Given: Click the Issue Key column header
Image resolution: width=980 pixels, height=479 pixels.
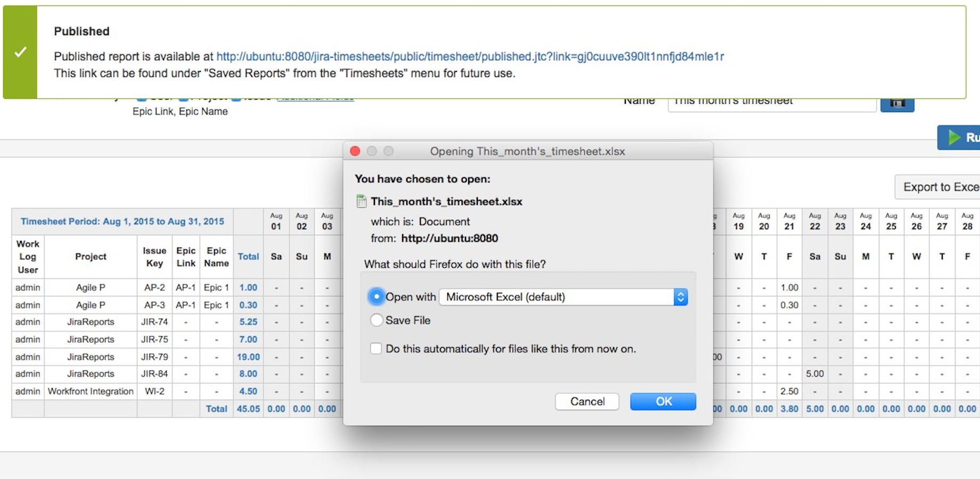Looking at the screenshot, I should tap(154, 257).
